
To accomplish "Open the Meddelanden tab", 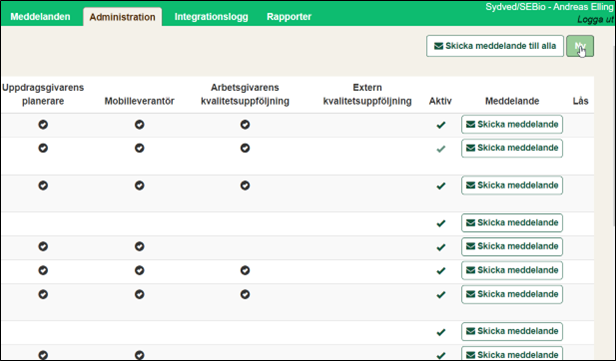I will tap(40, 16).
